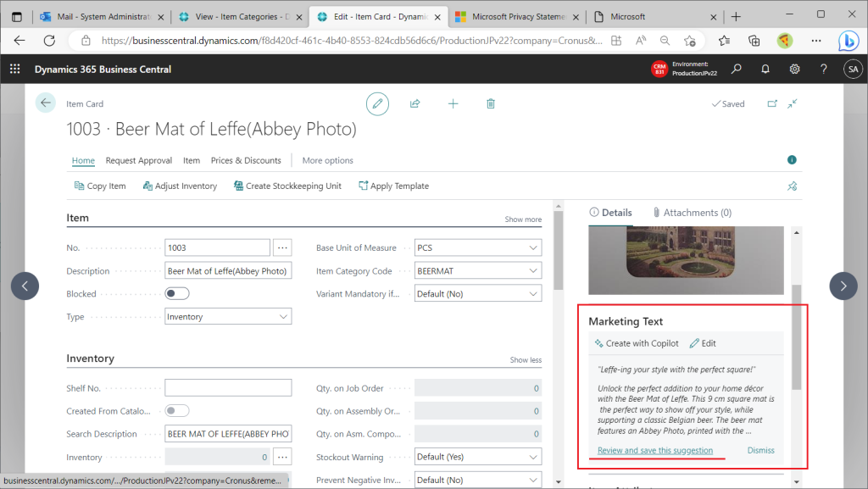Open the Request Approval menu

138,160
